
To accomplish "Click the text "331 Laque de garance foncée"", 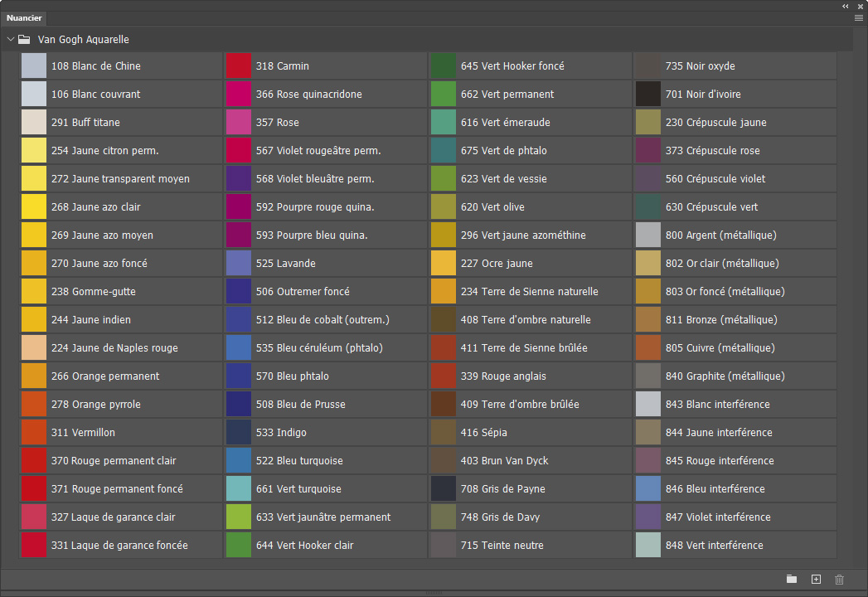I will 119,545.
